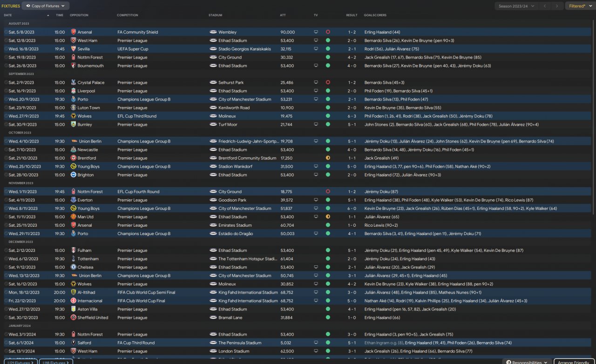The image size is (596, 364).
Task: Open the U18 Fixtures button
Action: coord(56,362)
